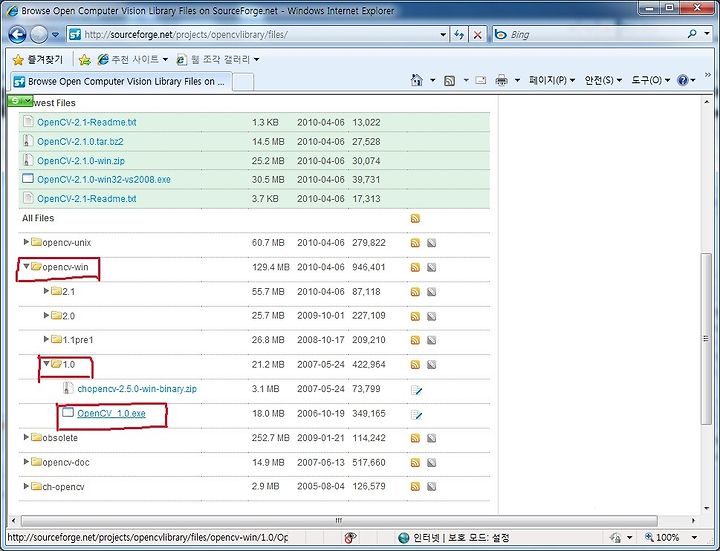The height and width of the screenshot is (551, 720).
Task: Click the RSS icon in the All Files row
Action: point(415,219)
